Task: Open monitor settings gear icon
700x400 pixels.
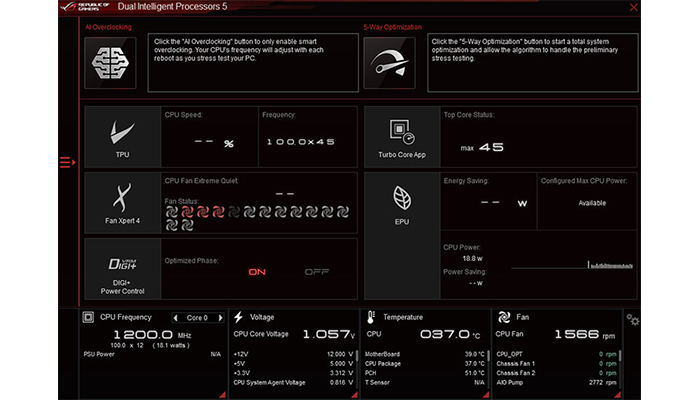Action: click(633, 320)
